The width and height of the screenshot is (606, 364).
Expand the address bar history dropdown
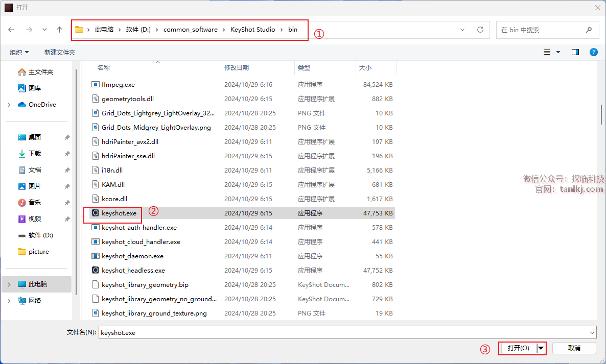(x=462, y=30)
